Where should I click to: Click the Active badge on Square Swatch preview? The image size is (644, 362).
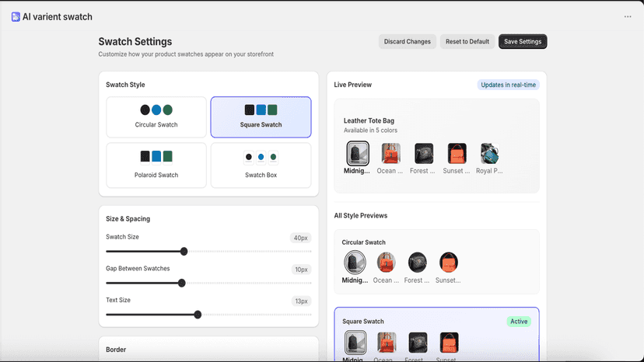coord(519,322)
